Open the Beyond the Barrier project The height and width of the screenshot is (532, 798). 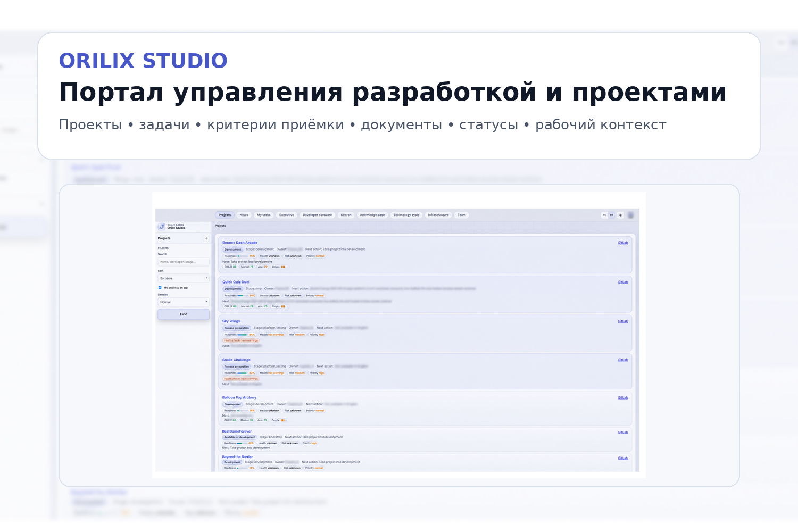(x=237, y=457)
